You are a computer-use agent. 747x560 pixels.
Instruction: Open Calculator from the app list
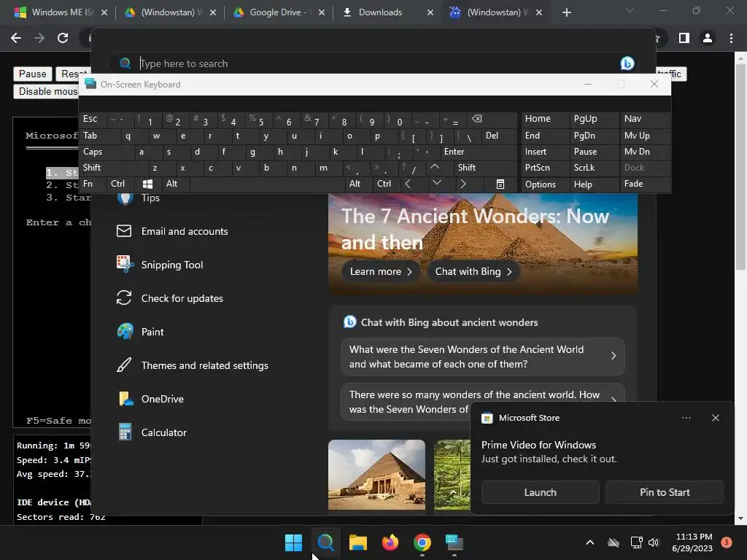(164, 432)
